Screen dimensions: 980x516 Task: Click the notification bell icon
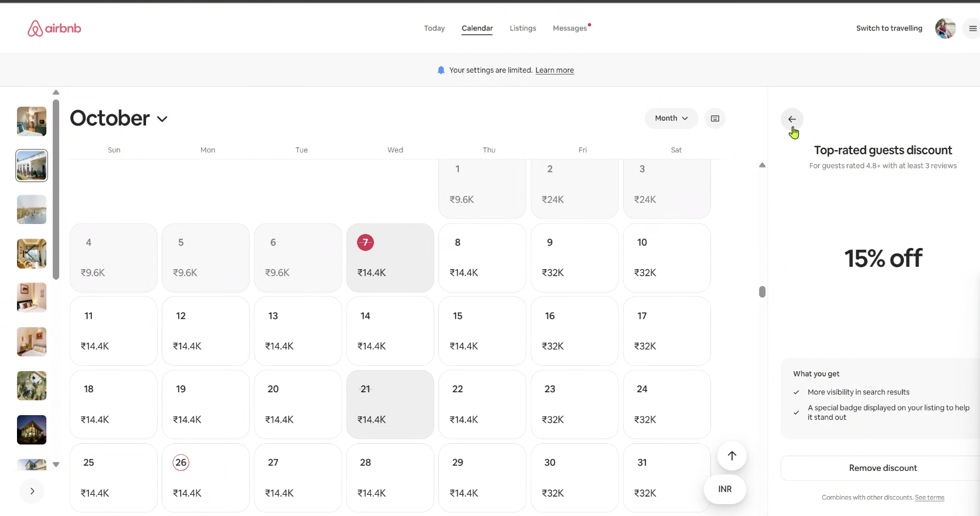coord(441,70)
